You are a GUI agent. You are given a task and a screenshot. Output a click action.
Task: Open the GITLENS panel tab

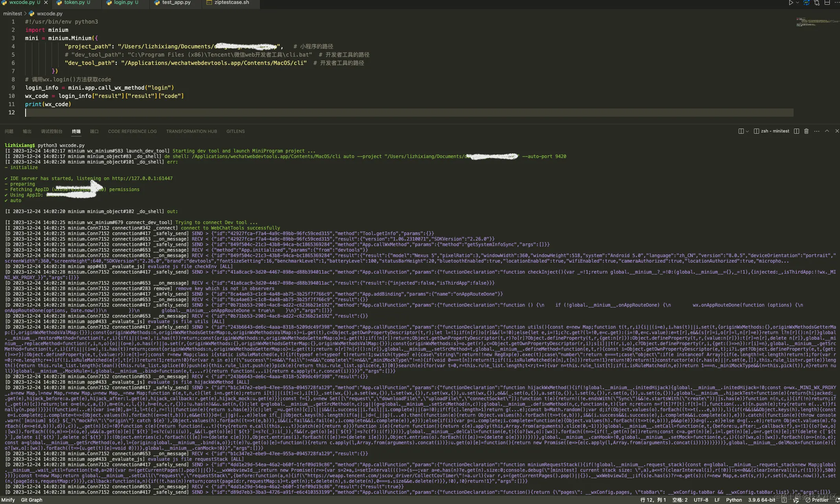pos(235,131)
